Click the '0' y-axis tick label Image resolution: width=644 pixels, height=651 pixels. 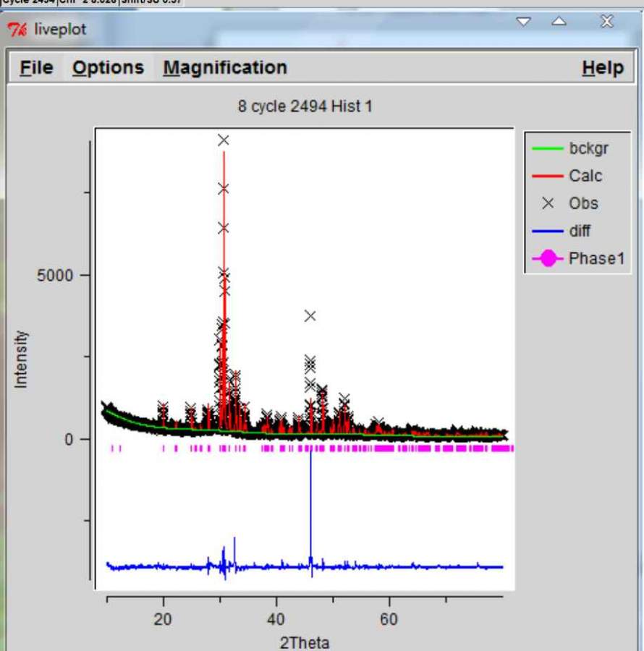pyautogui.click(x=69, y=439)
